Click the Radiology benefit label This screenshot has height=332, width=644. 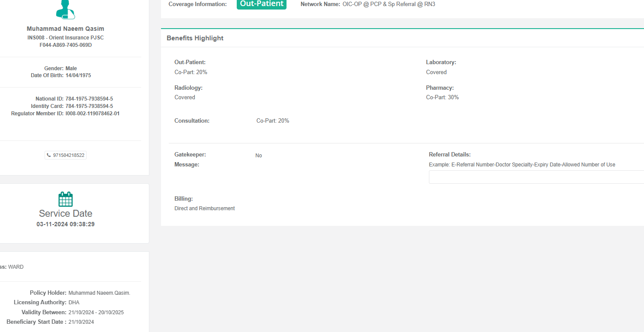(x=188, y=88)
